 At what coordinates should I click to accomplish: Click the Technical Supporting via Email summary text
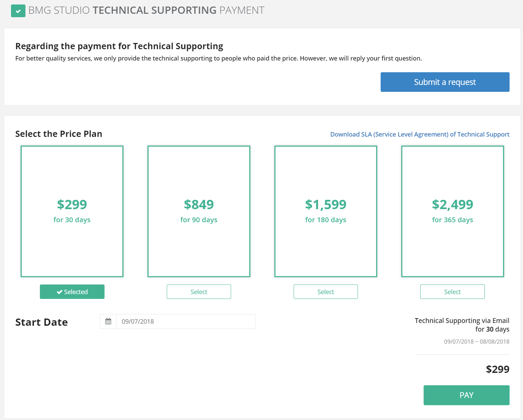(x=462, y=321)
